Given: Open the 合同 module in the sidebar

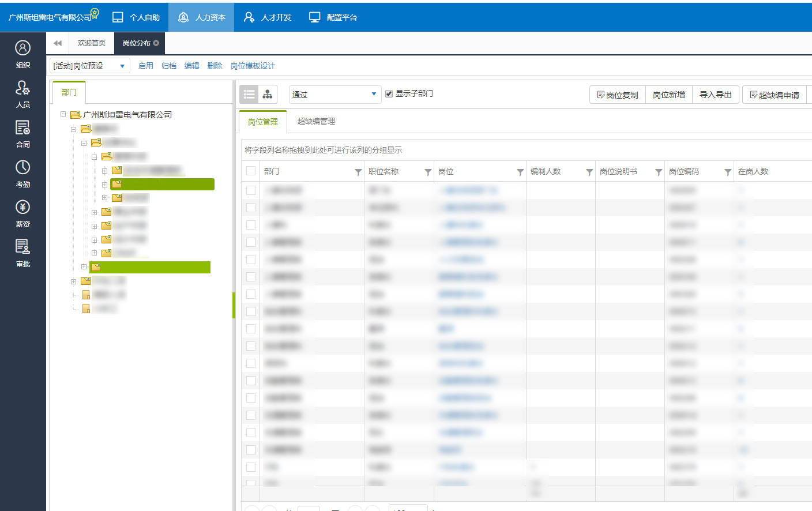Looking at the screenshot, I should point(23,134).
